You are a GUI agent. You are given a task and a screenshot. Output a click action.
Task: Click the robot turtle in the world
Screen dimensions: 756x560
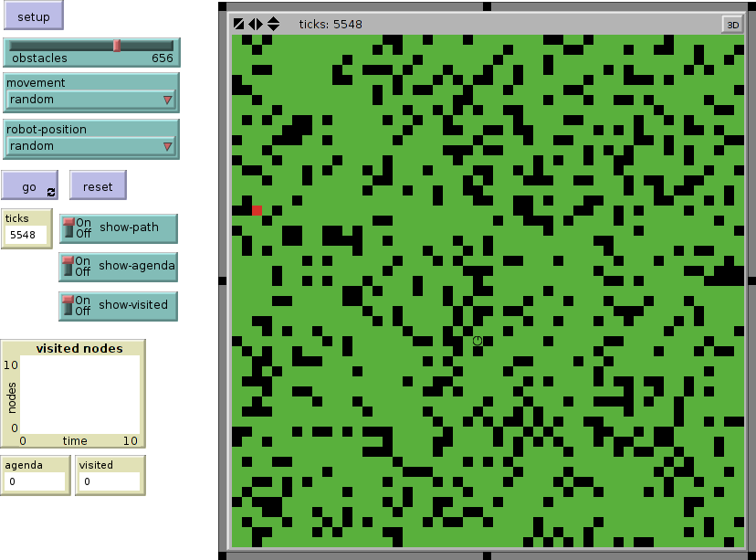[x=478, y=341]
